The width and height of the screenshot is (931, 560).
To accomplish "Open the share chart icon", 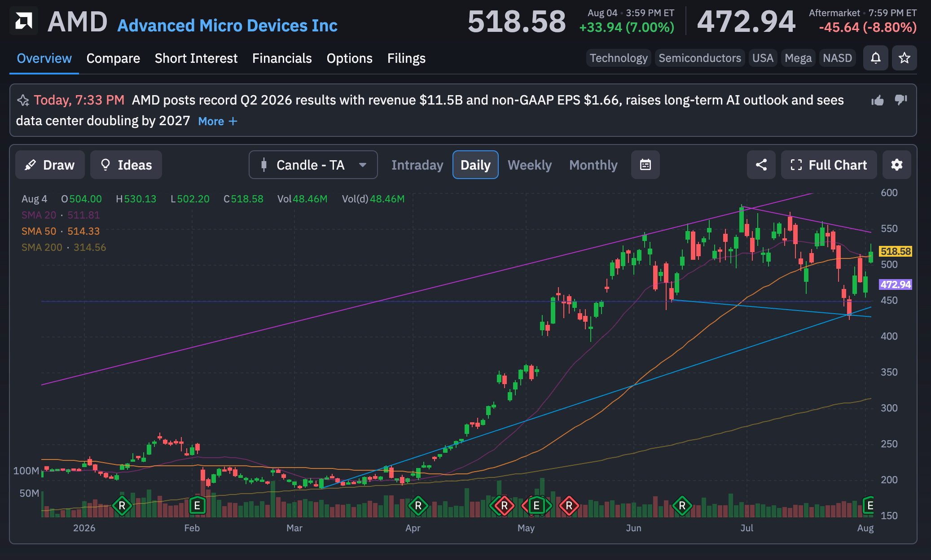I will click(x=761, y=165).
